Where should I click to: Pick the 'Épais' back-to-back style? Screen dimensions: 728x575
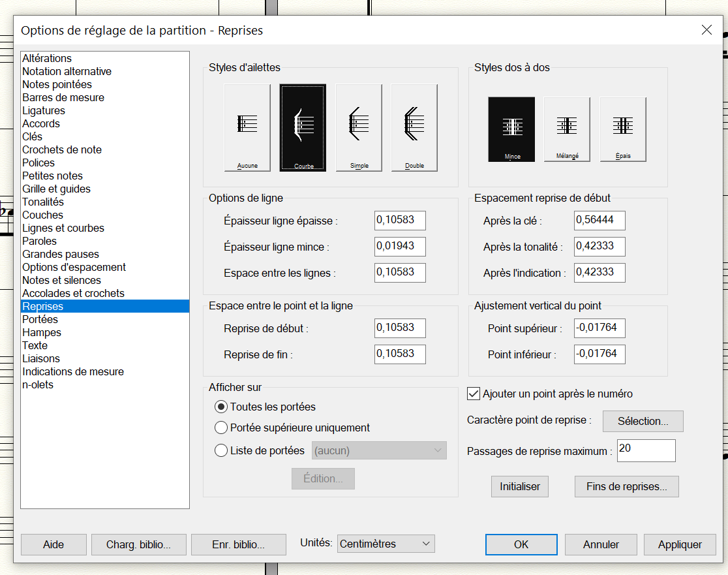623,129
